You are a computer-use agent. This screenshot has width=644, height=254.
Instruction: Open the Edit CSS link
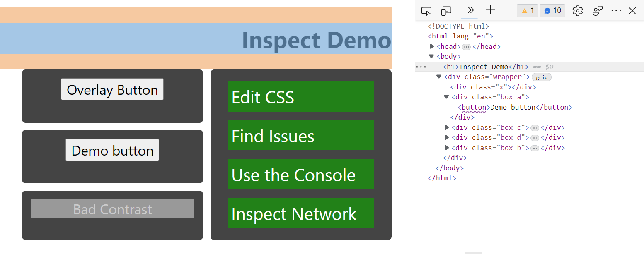click(x=263, y=97)
